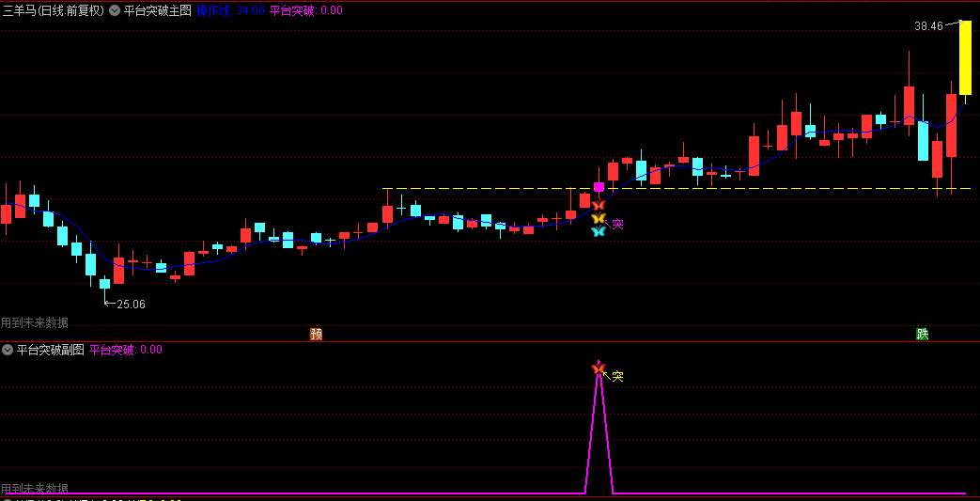Click the magenta 突 label in main chart
The height and width of the screenshot is (501, 980).
pyautogui.click(x=617, y=224)
